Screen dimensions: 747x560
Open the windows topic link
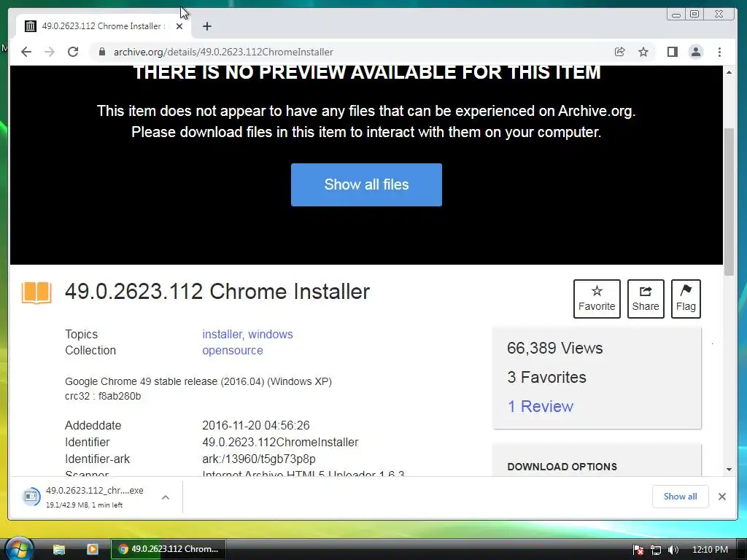coord(271,334)
